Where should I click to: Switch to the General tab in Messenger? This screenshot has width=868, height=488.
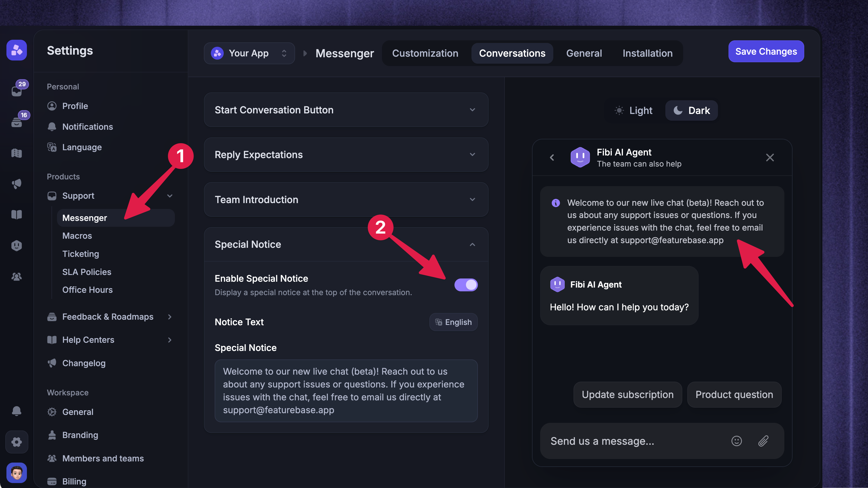[584, 53]
